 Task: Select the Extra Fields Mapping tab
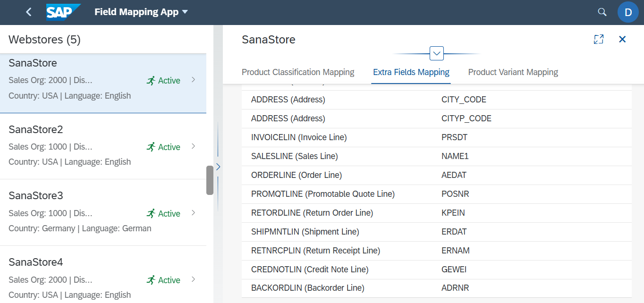411,72
